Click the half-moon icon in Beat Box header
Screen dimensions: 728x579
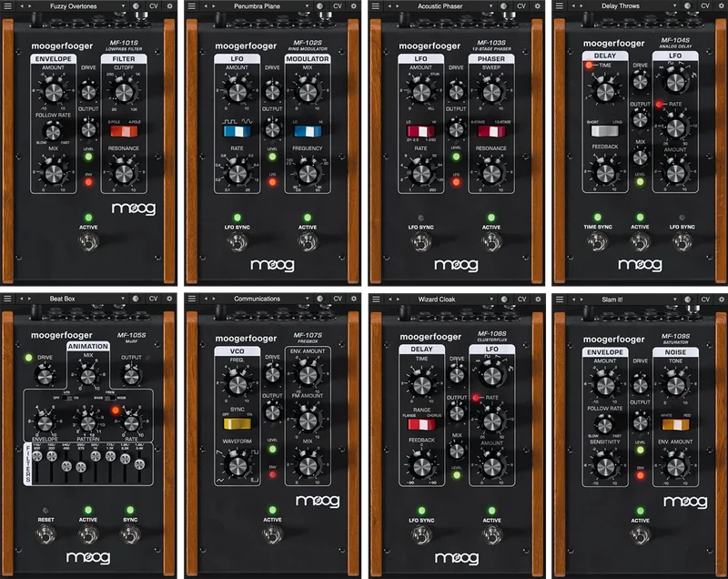click(136, 299)
